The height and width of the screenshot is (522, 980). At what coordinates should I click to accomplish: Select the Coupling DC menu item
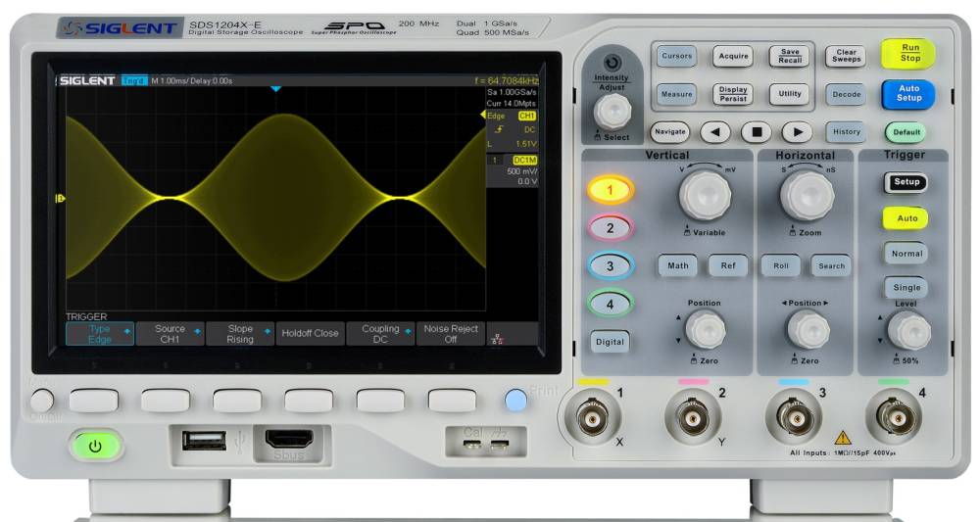pos(380,334)
